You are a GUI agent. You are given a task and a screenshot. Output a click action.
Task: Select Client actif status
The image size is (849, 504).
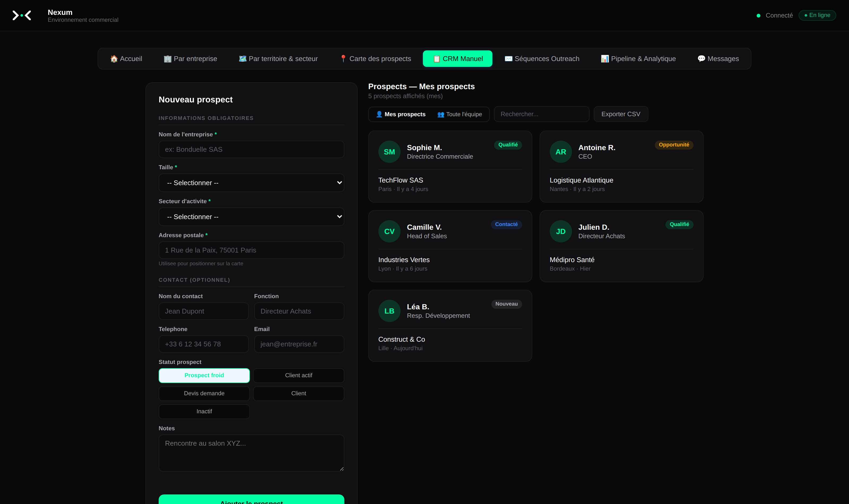pos(298,375)
